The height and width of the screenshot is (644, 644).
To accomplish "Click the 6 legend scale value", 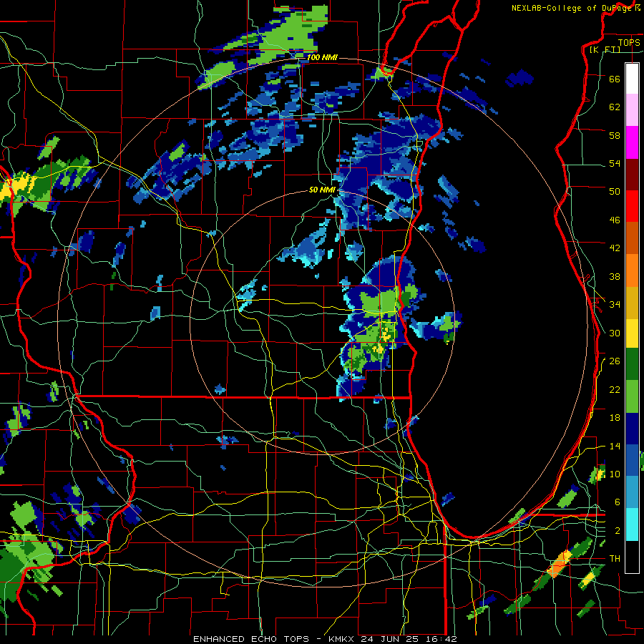I will (618, 502).
